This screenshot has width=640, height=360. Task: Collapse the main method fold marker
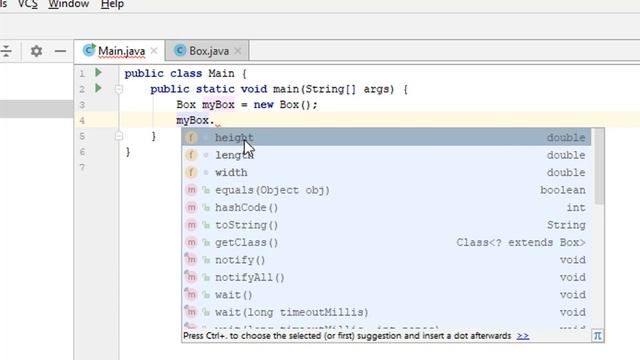point(119,89)
